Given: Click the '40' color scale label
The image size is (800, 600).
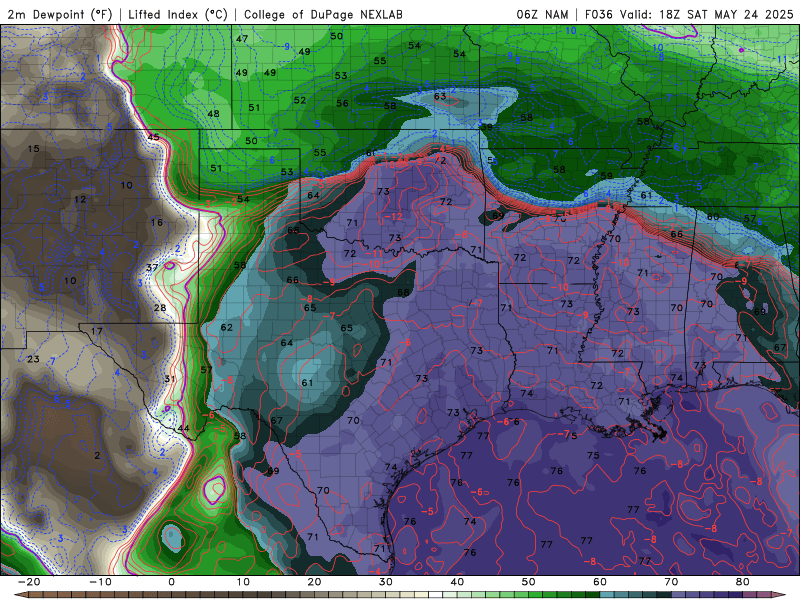Looking at the screenshot, I should pyautogui.click(x=457, y=582).
